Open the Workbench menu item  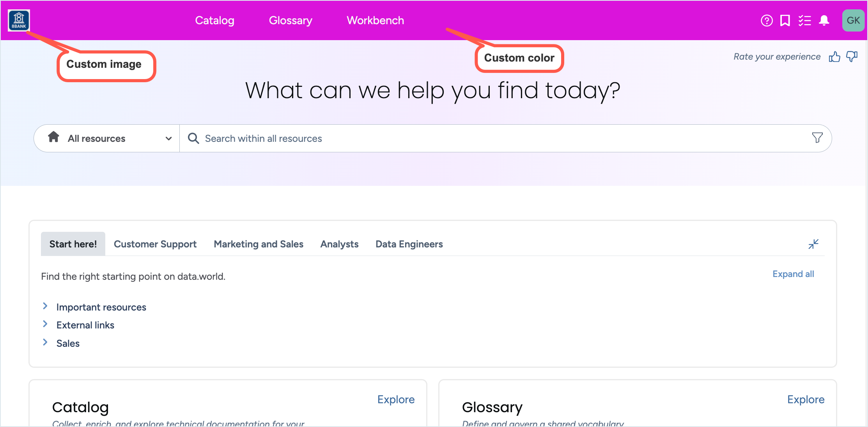tap(375, 21)
